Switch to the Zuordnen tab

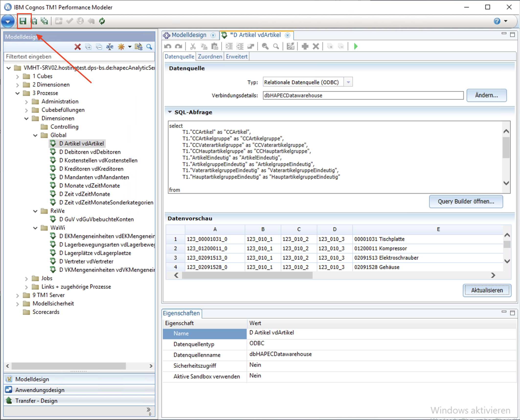210,56
